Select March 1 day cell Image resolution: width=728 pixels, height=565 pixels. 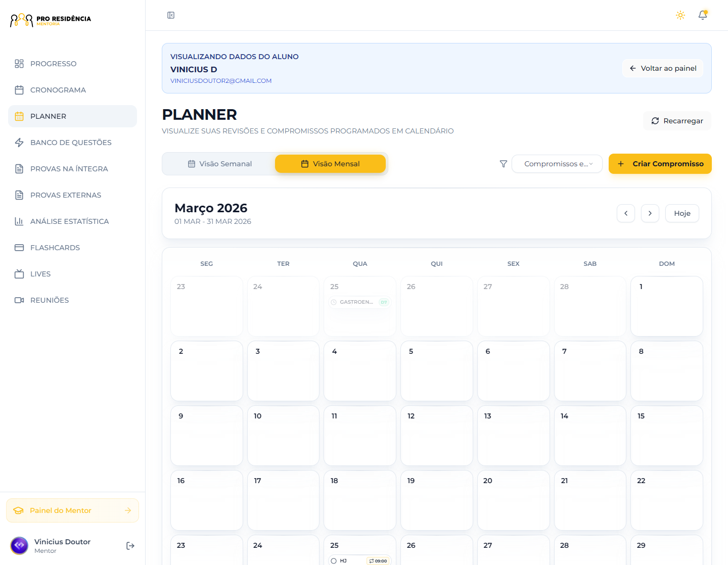[667, 306]
